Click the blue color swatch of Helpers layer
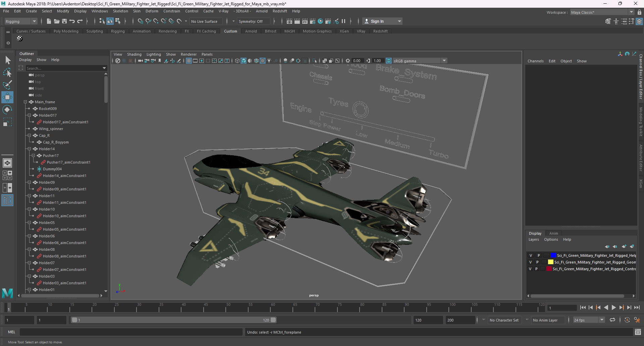The image size is (644, 346). (x=553, y=255)
